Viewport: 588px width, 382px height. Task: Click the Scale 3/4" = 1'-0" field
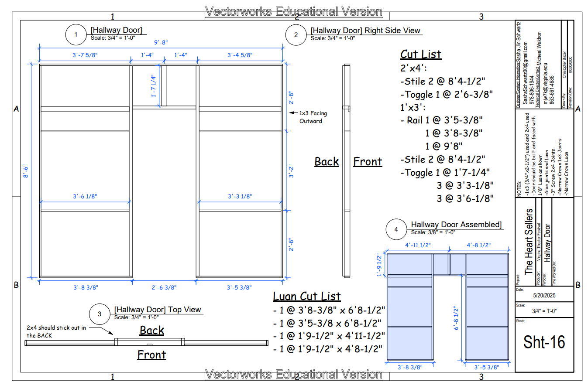(x=544, y=310)
